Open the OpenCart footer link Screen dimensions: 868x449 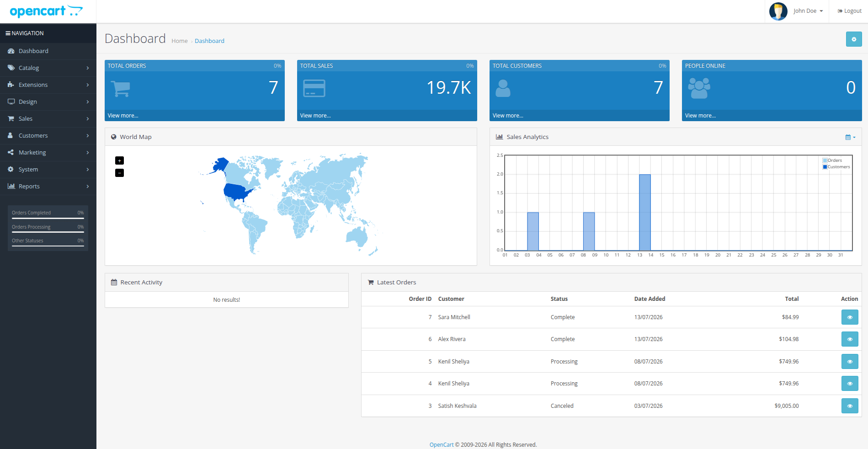(x=442, y=444)
